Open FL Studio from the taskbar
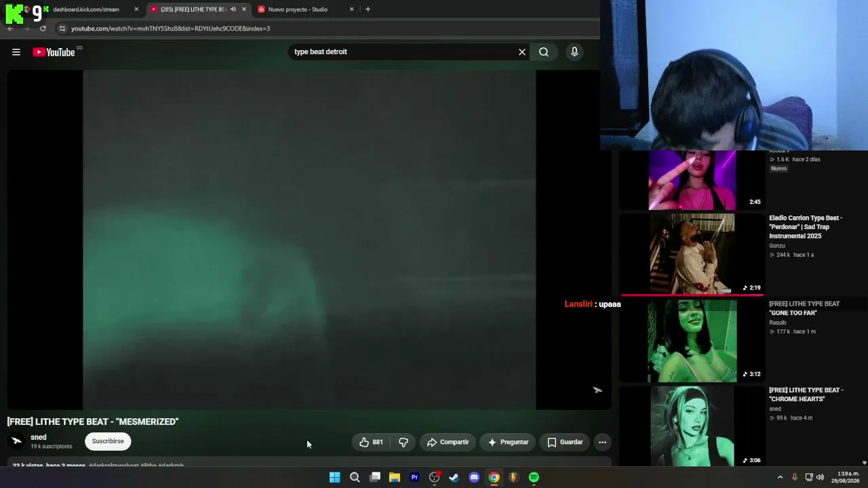The width and height of the screenshot is (868, 488). [514, 477]
